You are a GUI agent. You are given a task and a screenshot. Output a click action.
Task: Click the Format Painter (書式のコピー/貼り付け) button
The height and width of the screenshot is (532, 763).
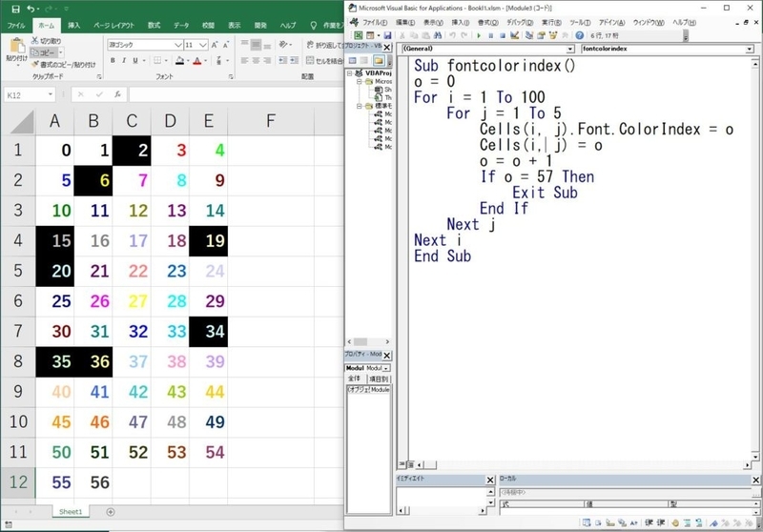point(64,65)
